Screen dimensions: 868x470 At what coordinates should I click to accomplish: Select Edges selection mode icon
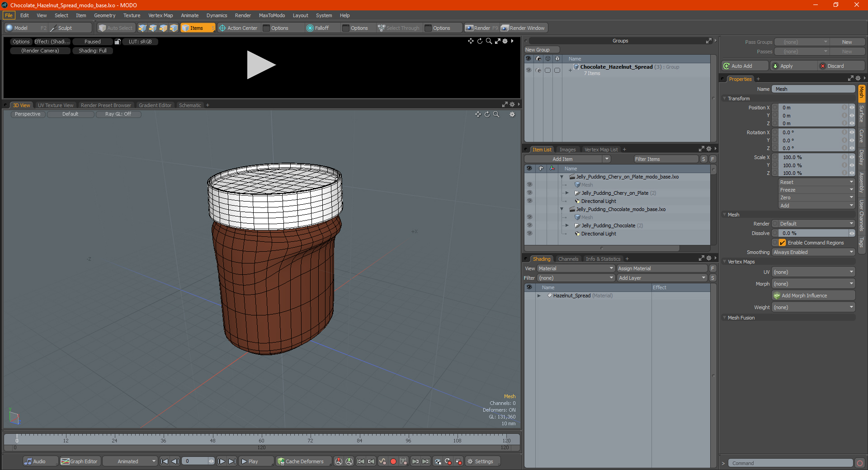[153, 28]
